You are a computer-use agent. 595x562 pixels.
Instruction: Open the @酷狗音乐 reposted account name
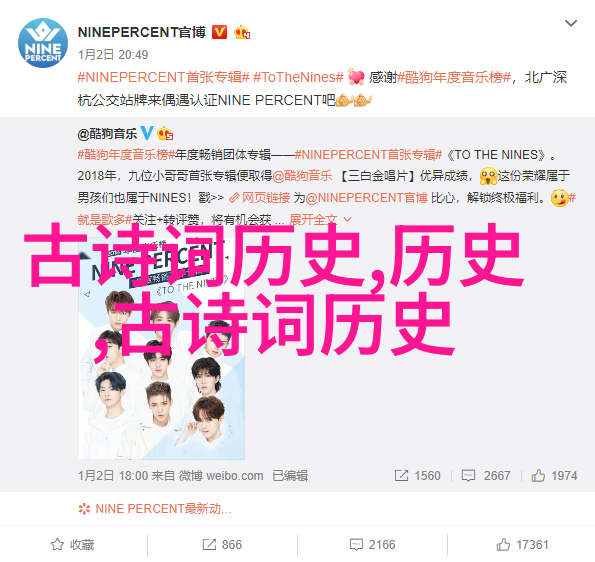pyautogui.click(x=107, y=134)
